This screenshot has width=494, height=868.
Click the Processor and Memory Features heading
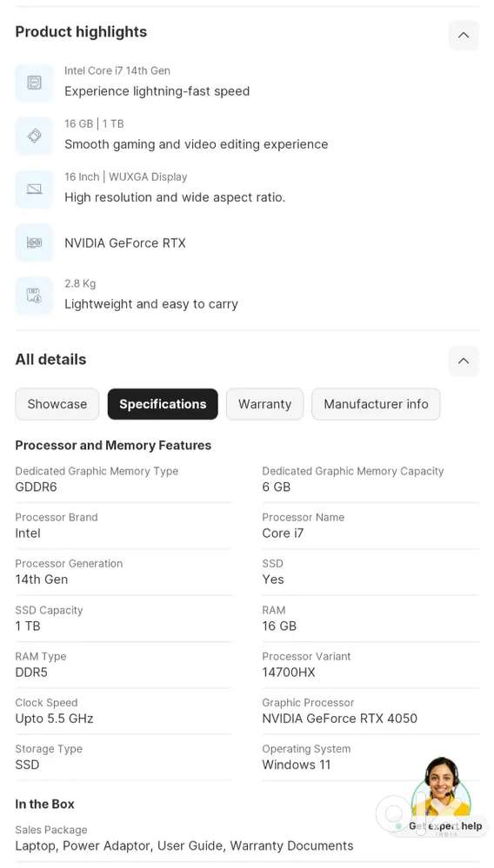point(113,445)
